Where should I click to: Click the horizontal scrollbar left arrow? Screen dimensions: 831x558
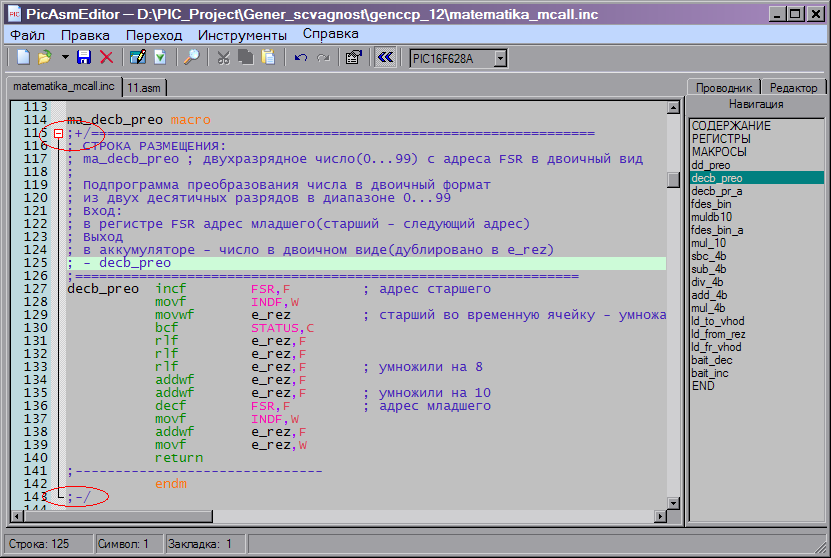(x=17, y=516)
